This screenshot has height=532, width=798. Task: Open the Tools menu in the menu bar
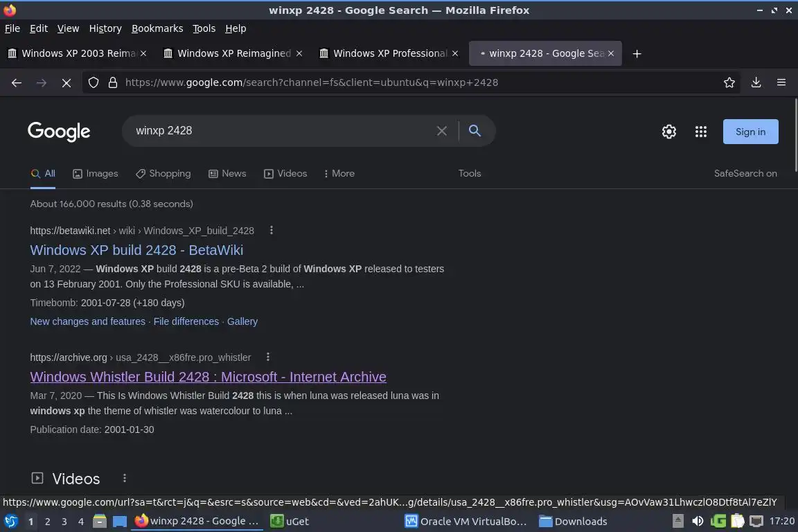204,28
